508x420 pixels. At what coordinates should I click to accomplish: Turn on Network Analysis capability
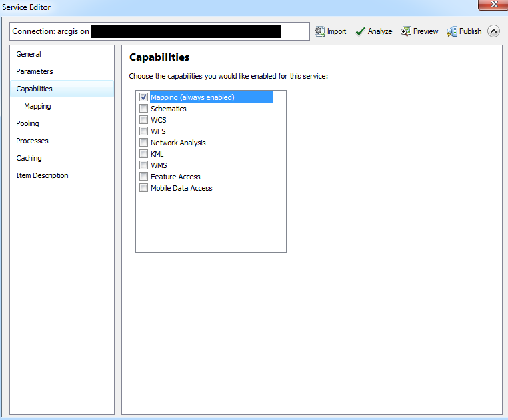144,143
